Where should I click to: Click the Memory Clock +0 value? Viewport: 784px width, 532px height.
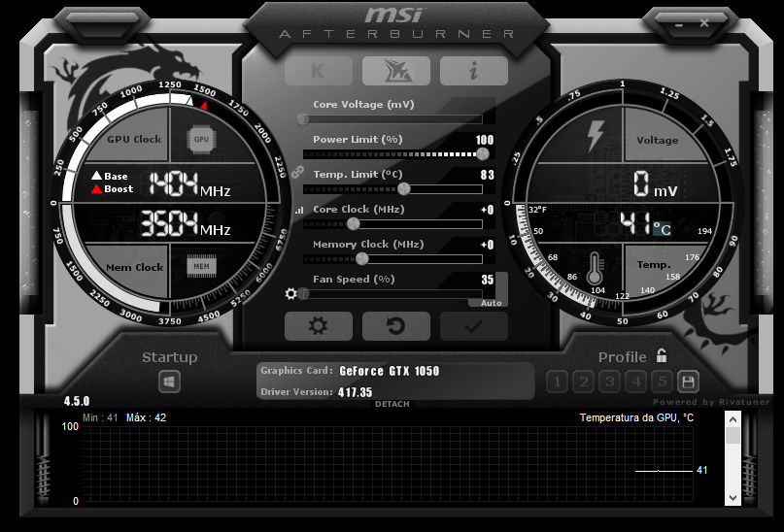click(487, 245)
